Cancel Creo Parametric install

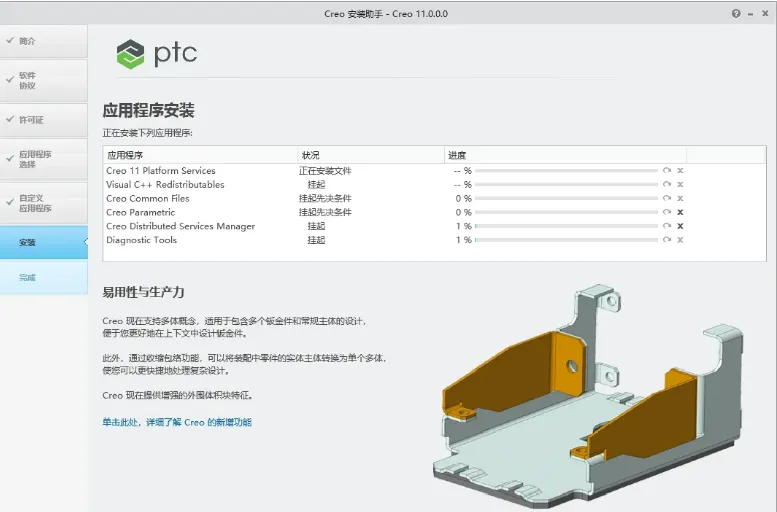680,212
